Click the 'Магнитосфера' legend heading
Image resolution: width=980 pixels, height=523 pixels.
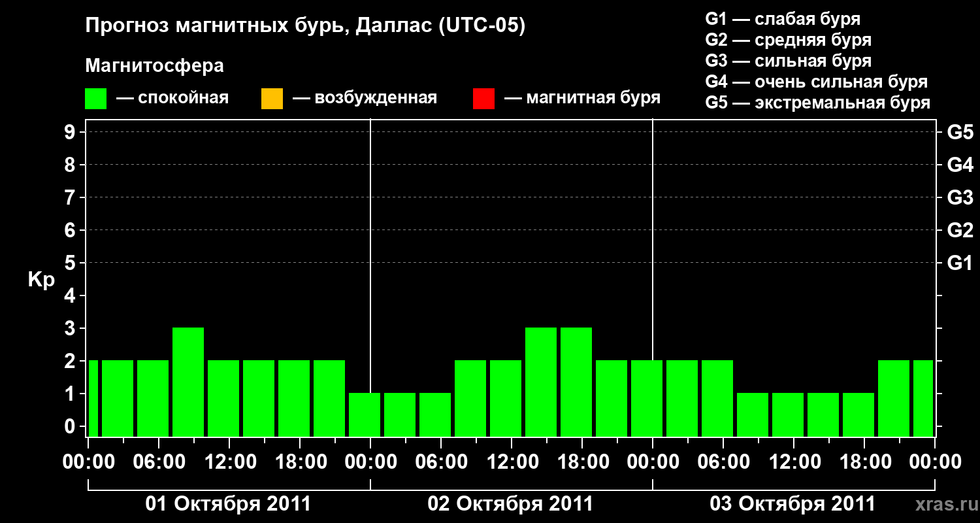155,66
